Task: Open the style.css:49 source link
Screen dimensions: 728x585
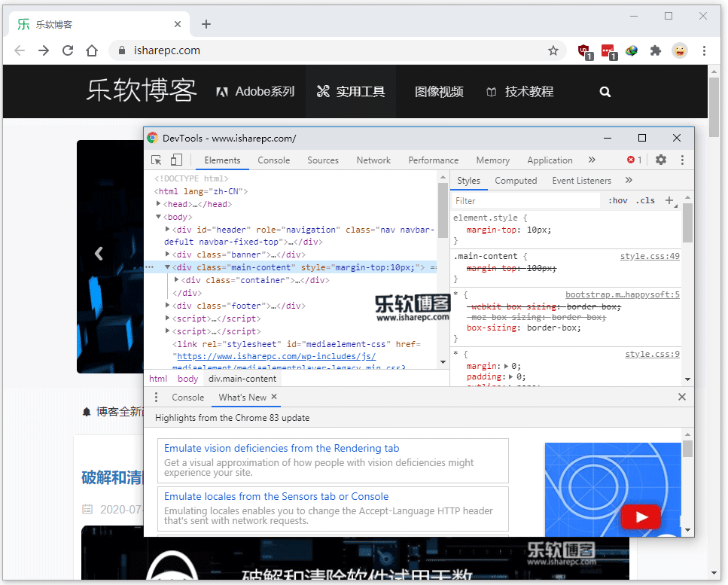Action: (x=650, y=256)
